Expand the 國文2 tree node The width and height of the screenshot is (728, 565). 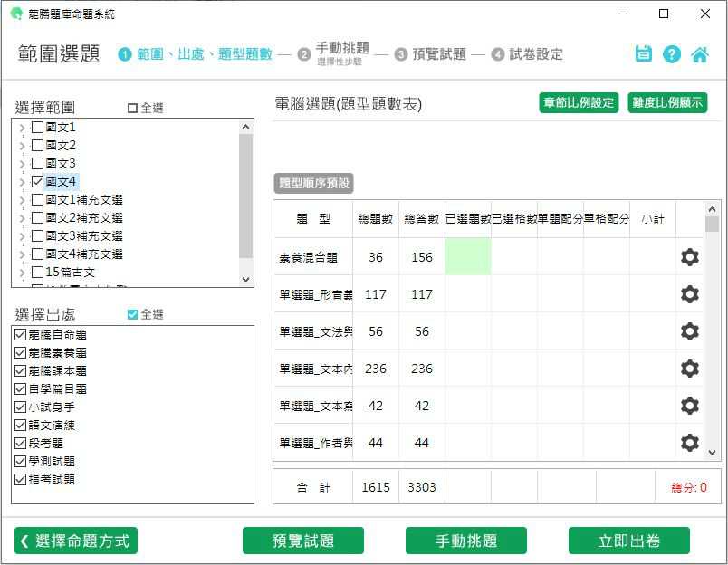coord(22,146)
